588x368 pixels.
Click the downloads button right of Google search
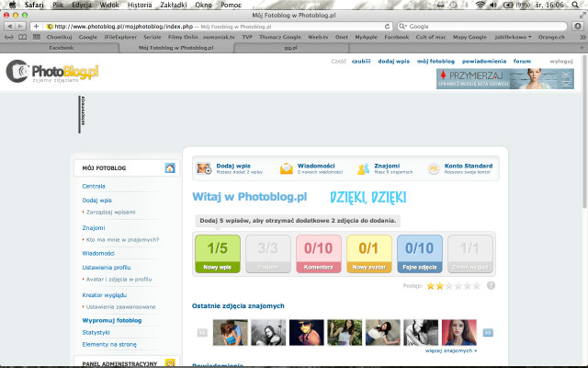pos(578,27)
